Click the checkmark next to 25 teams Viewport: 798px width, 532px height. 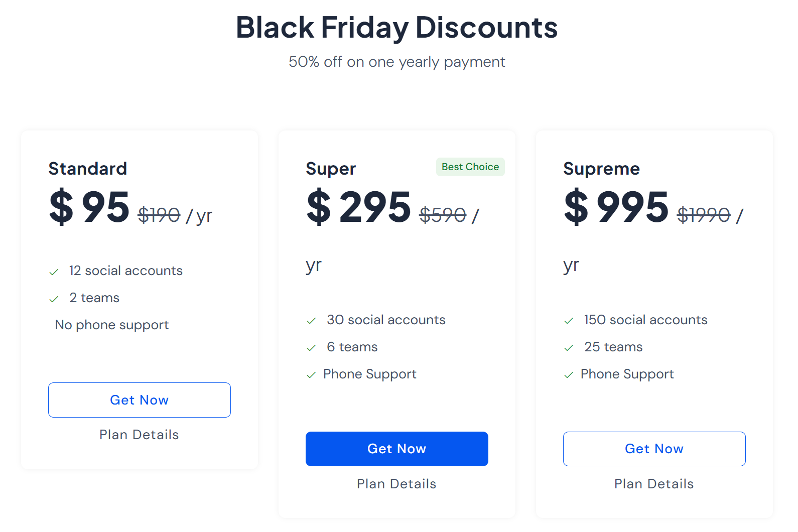569,348
